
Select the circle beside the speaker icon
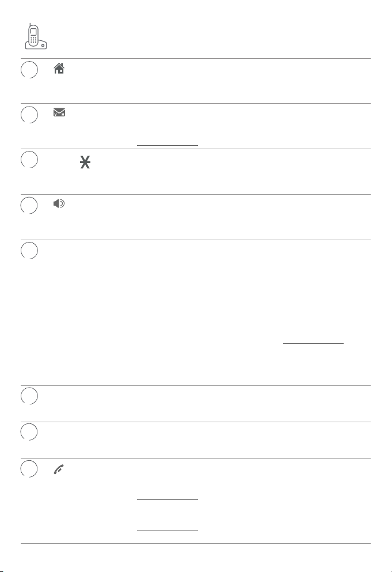click(x=29, y=206)
